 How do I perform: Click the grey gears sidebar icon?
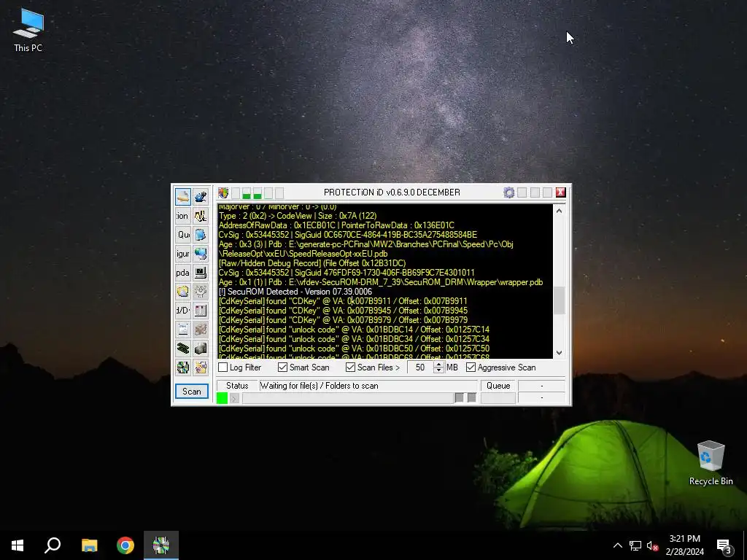pyautogui.click(x=201, y=292)
